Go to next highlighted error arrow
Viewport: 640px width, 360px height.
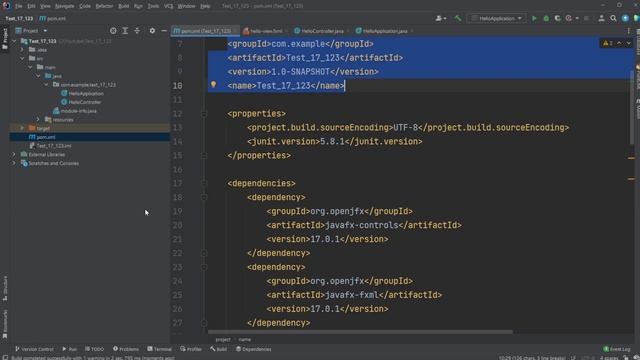(x=629, y=43)
